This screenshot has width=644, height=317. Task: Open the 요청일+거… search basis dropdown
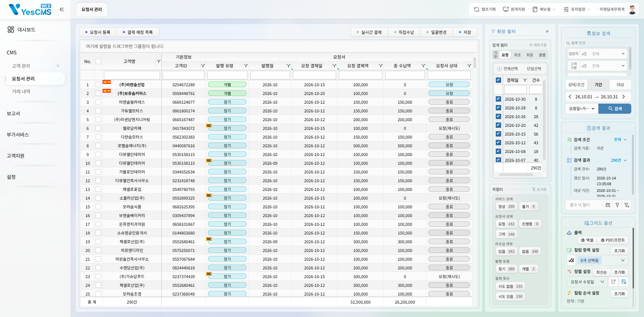coord(582,109)
